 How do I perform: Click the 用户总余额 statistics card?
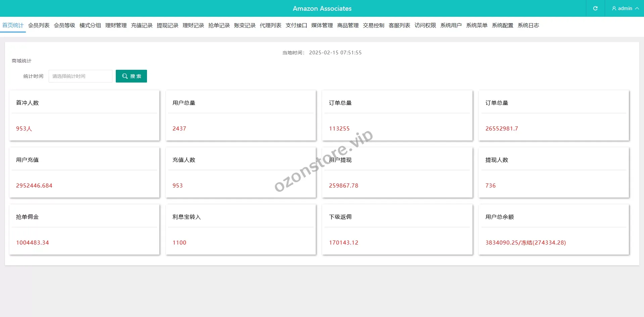click(x=553, y=229)
